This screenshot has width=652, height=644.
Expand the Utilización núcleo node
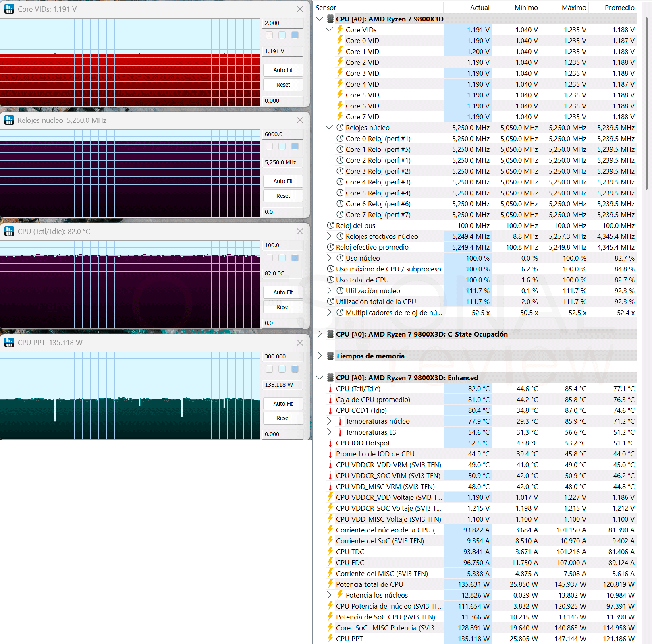pos(329,290)
